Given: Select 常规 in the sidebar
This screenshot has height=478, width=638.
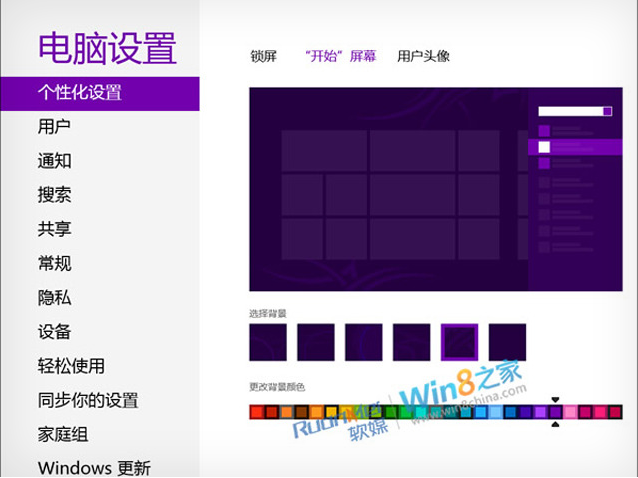Looking at the screenshot, I should tap(54, 264).
